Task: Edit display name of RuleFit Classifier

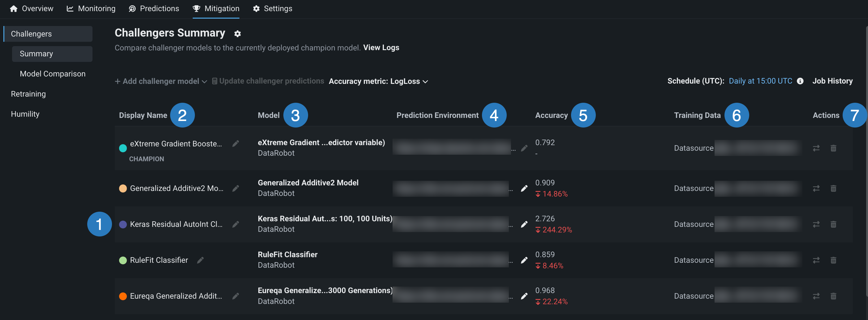Action: pyautogui.click(x=200, y=260)
